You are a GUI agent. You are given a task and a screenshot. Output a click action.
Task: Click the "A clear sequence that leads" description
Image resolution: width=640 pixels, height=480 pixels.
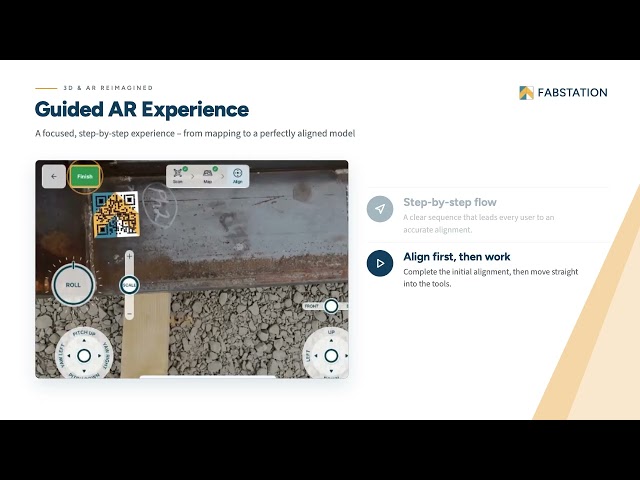pos(479,223)
